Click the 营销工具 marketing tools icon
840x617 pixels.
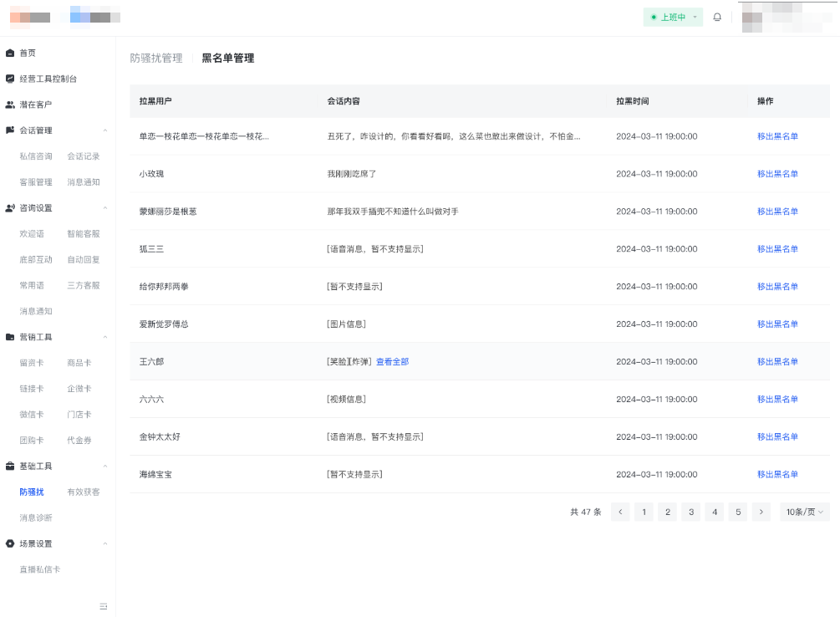[11, 336]
